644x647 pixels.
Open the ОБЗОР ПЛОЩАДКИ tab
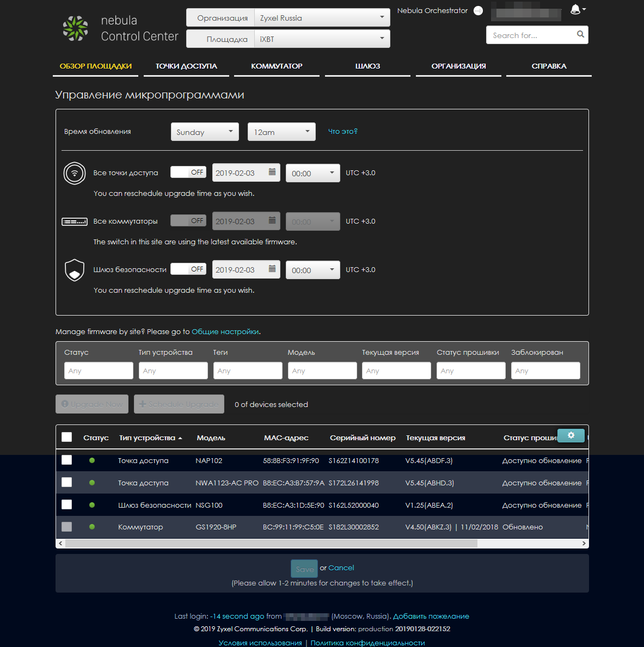pyautogui.click(x=96, y=66)
